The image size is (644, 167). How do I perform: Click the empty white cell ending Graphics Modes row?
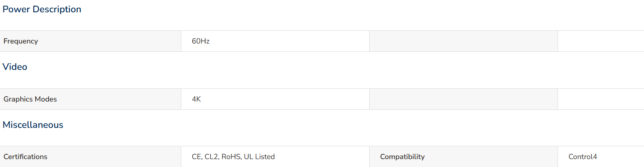pos(601,99)
